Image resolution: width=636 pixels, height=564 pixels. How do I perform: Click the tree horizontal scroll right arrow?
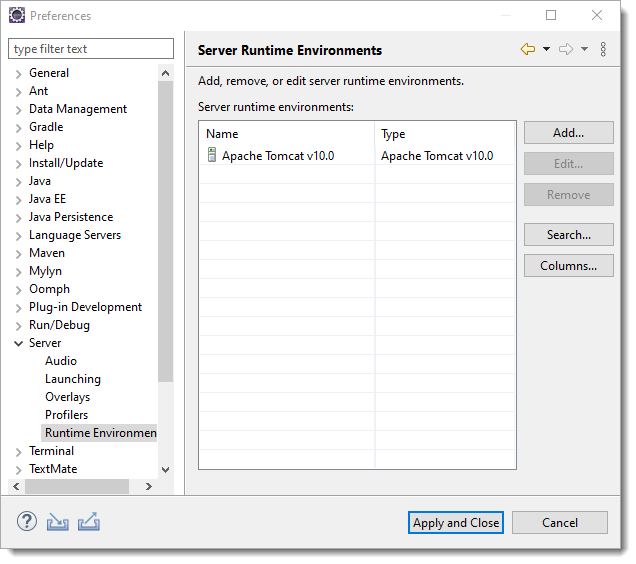pos(149,486)
